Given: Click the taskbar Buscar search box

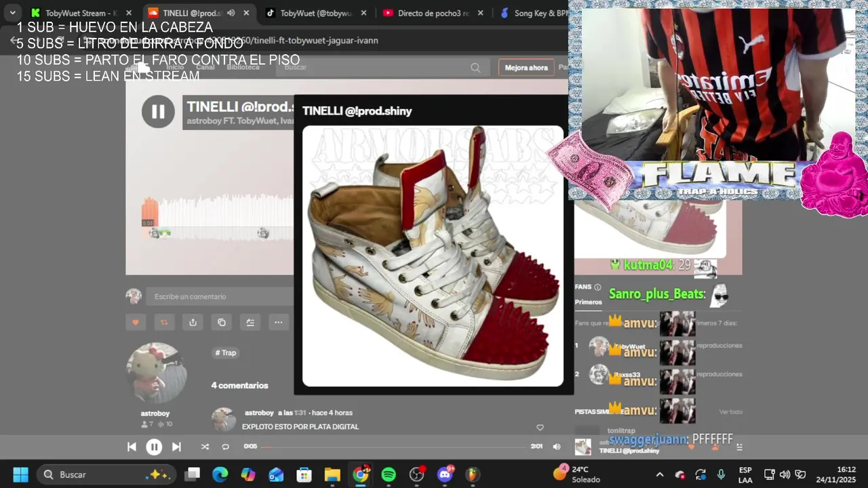Looking at the screenshot, I should coord(106,474).
